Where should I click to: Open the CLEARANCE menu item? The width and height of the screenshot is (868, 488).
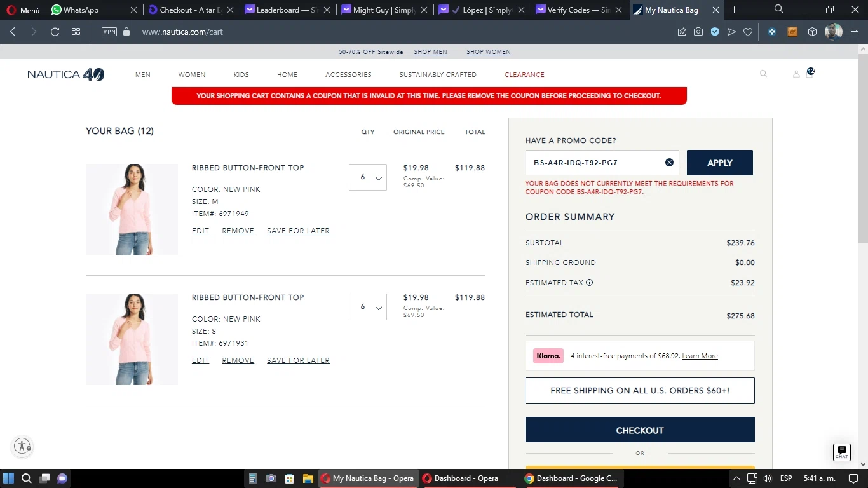click(x=525, y=74)
